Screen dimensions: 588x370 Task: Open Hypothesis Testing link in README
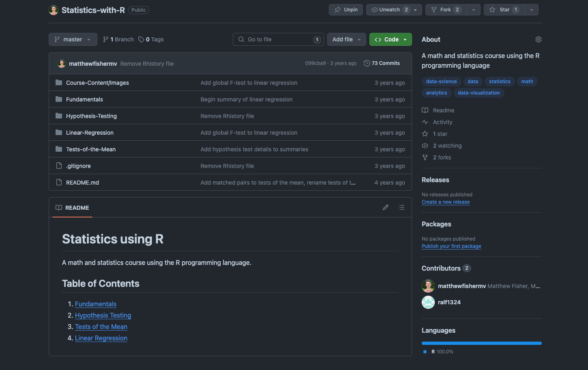coord(103,315)
